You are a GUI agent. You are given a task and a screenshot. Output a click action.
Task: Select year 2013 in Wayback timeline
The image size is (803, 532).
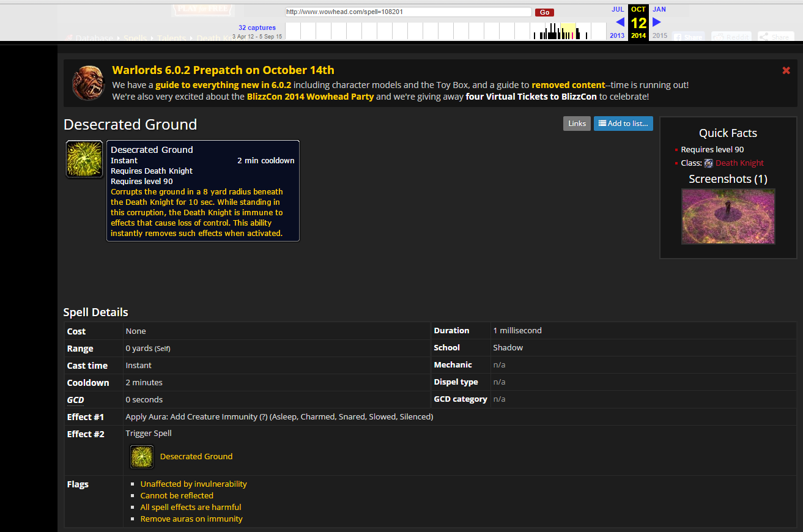[x=617, y=35]
